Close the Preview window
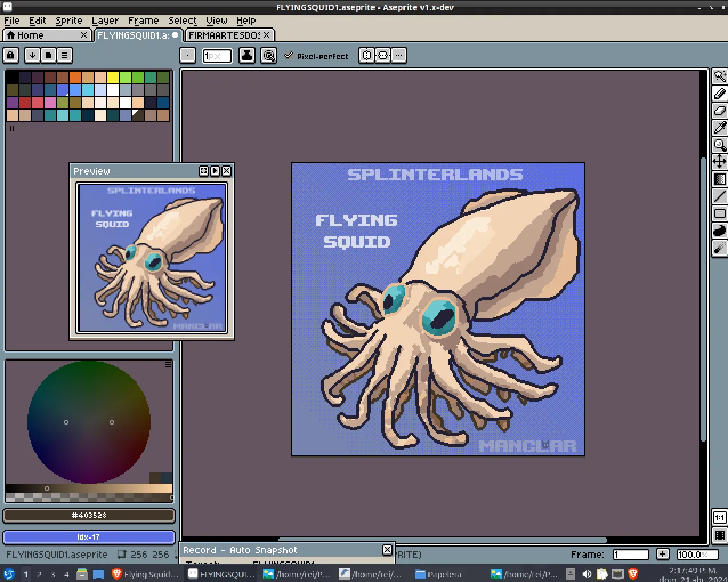 coord(227,171)
